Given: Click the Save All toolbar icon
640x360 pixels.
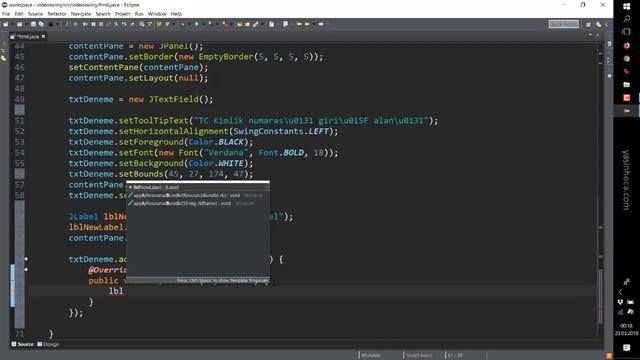Looking at the screenshot, I should [41, 24].
